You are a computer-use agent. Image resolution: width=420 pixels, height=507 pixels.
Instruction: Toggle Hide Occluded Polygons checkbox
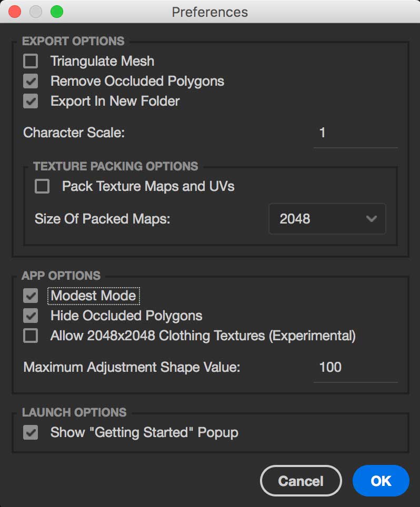31,316
